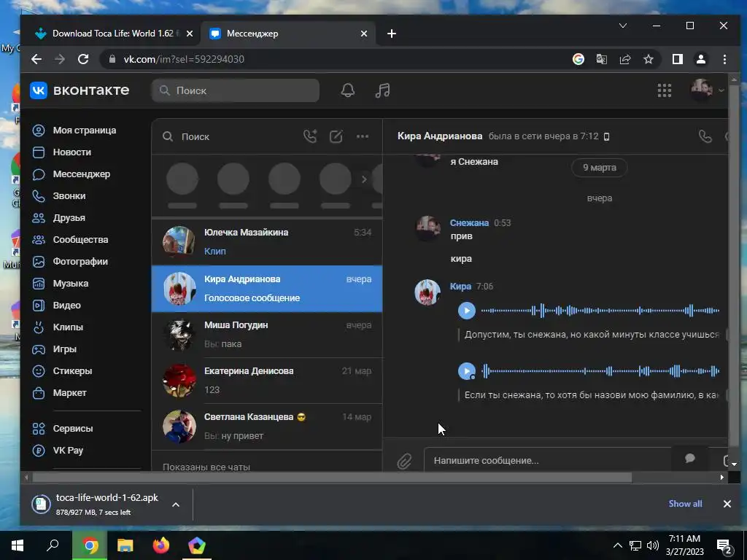Click the Клипы sidebar icon
This screenshot has height=560, width=747.
pos(39,327)
